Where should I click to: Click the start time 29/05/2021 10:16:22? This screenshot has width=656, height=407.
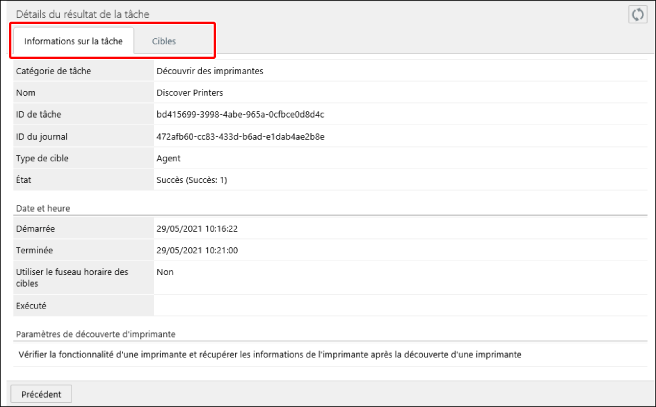tap(197, 228)
